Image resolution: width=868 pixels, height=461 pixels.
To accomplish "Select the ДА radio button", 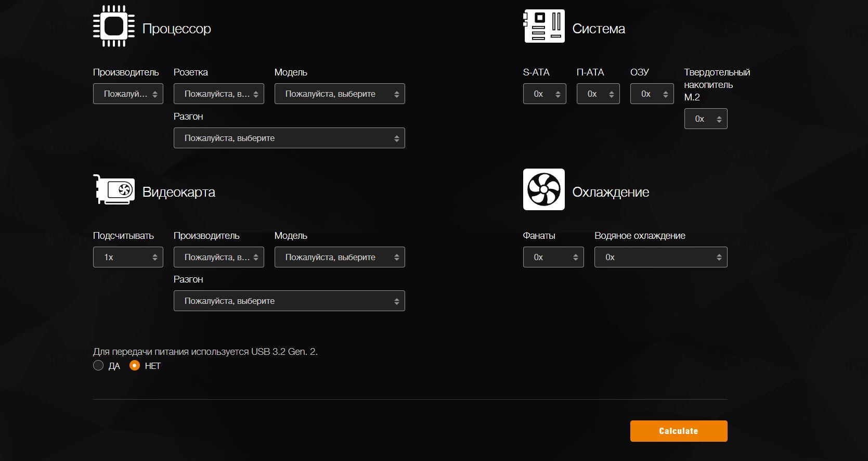I will [98, 365].
